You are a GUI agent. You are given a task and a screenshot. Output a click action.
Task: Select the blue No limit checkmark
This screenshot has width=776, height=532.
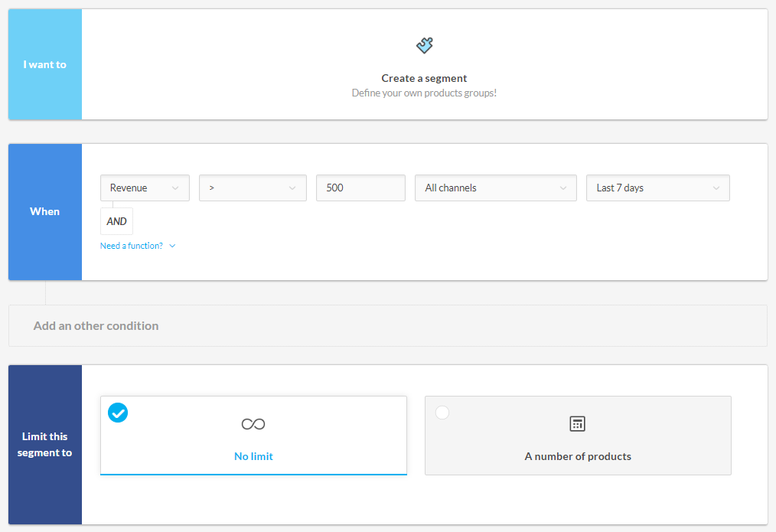[118, 413]
